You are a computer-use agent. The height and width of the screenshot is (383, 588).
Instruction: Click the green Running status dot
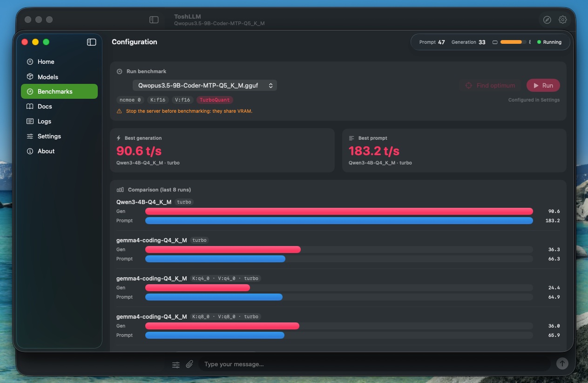point(539,42)
